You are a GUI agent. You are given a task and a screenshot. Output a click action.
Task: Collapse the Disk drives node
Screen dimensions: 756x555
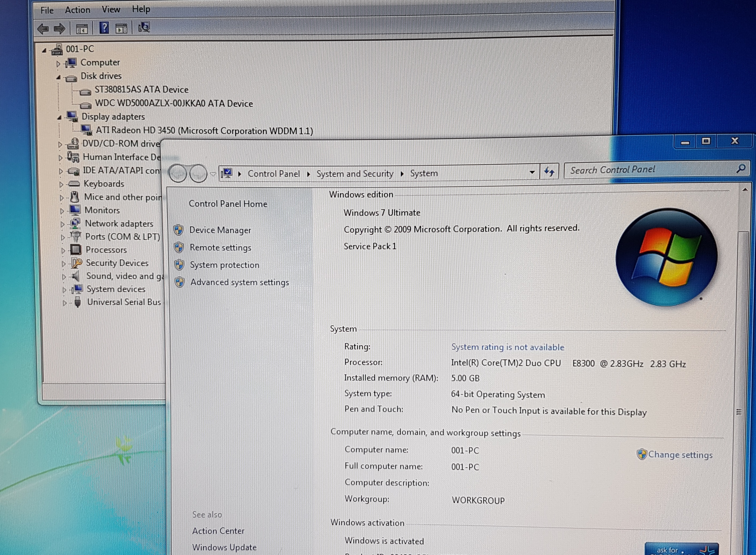click(x=58, y=77)
